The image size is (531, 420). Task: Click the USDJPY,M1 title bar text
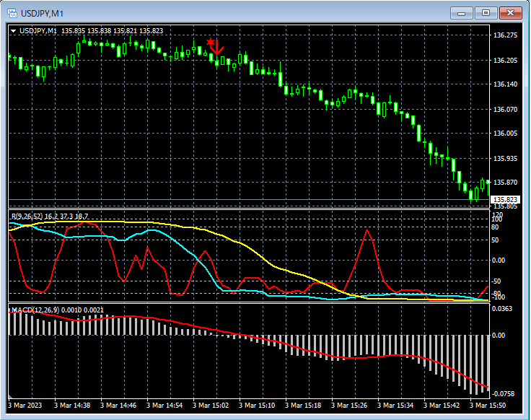pos(43,13)
